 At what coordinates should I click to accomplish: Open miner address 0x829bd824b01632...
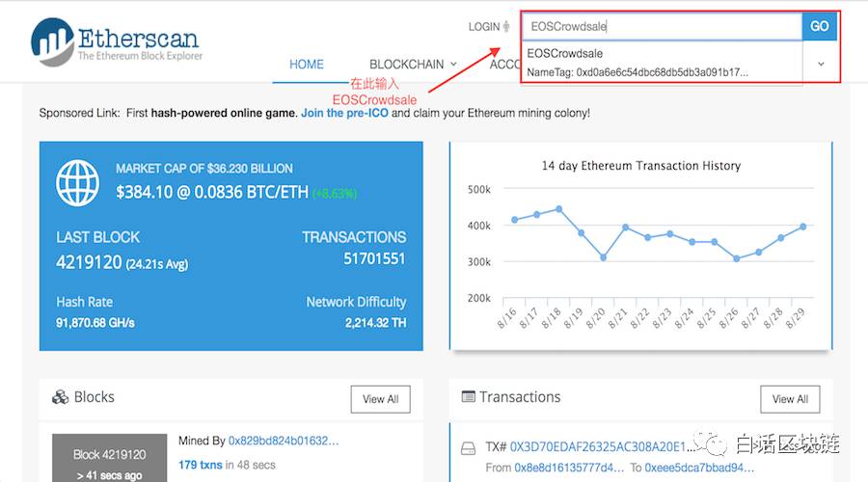click(284, 442)
